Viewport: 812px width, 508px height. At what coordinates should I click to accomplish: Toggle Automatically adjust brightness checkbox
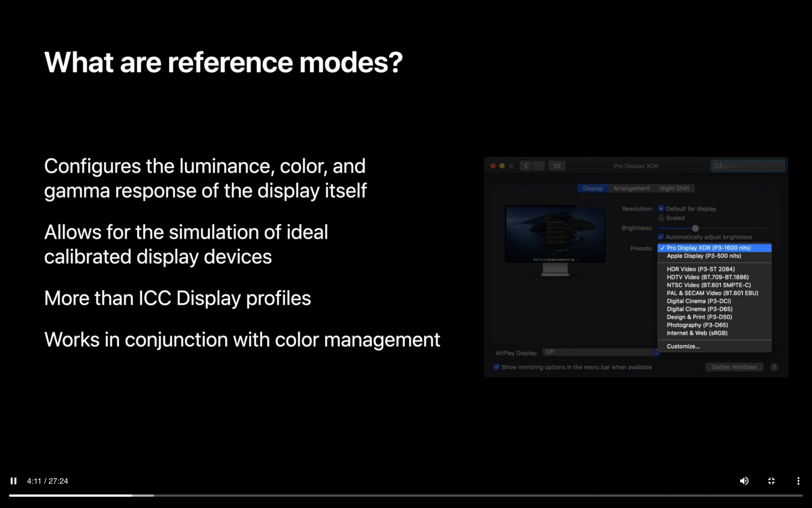(661, 237)
